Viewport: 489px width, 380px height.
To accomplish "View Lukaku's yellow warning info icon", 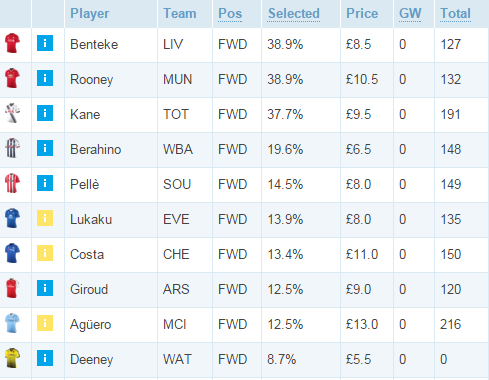I will (x=45, y=218).
